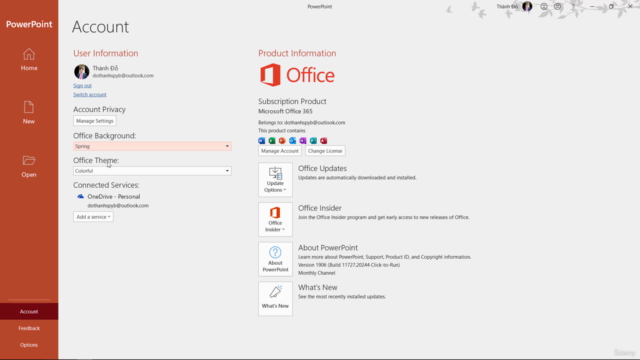Expand the Add a service dropdown

(x=93, y=217)
